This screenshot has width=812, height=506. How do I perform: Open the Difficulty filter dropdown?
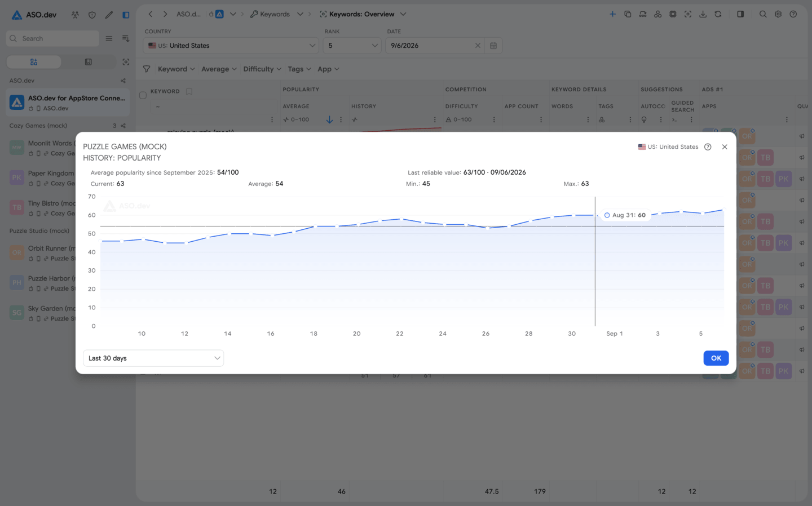click(262, 69)
